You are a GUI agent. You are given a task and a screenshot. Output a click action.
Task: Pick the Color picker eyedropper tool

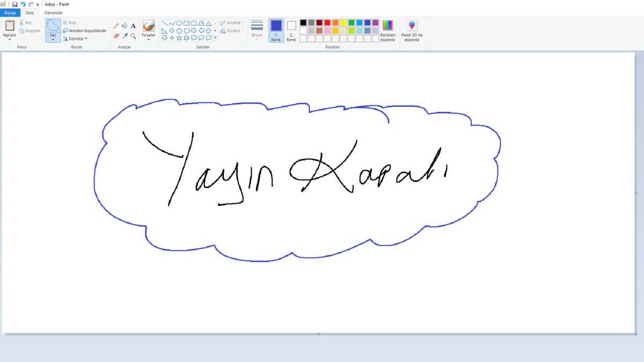pos(125,36)
